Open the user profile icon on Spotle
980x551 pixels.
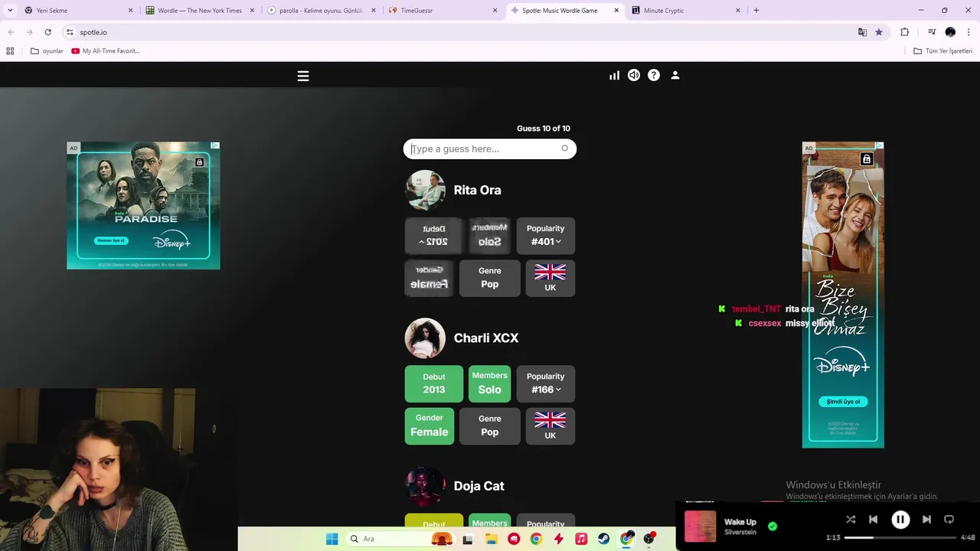[x=675, y=75]
